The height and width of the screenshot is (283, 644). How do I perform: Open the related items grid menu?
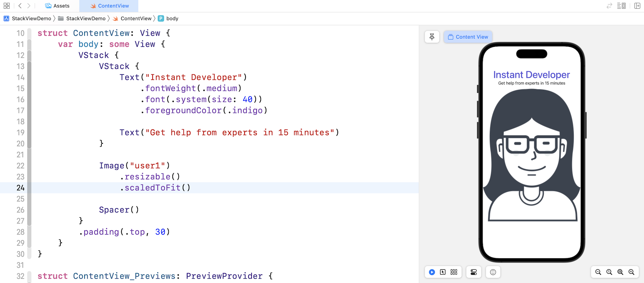click(7, 6)
